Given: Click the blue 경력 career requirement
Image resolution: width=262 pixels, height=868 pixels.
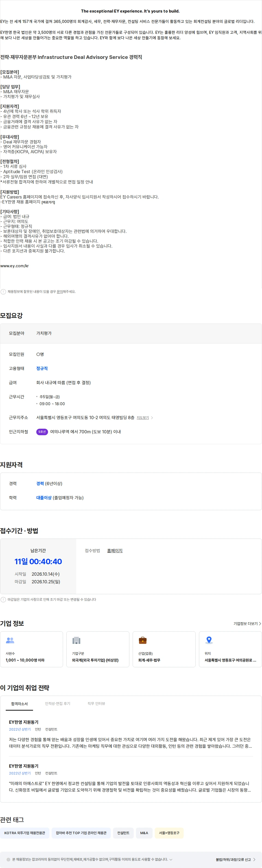Looking at the screenshot, I should 40,483.
